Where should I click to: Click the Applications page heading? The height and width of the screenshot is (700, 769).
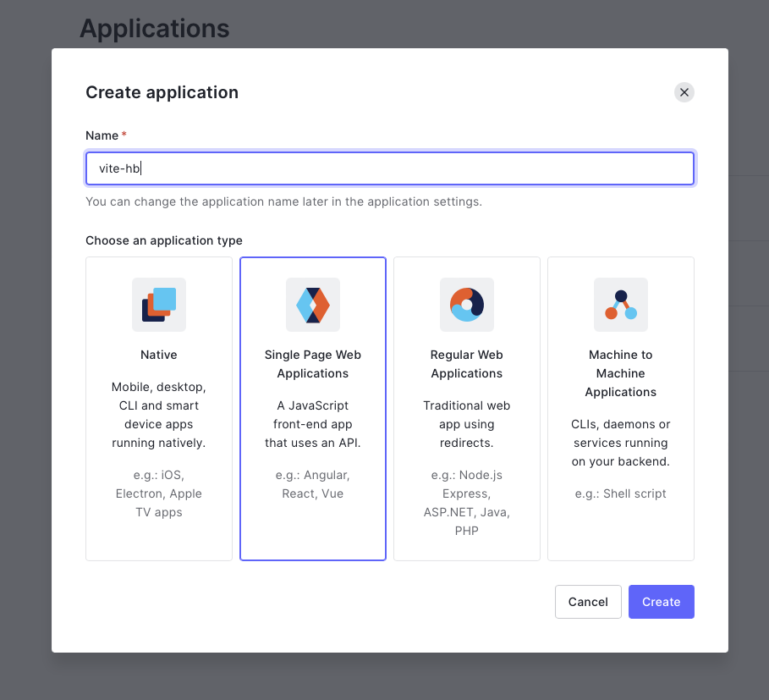(x=154, y=28)
